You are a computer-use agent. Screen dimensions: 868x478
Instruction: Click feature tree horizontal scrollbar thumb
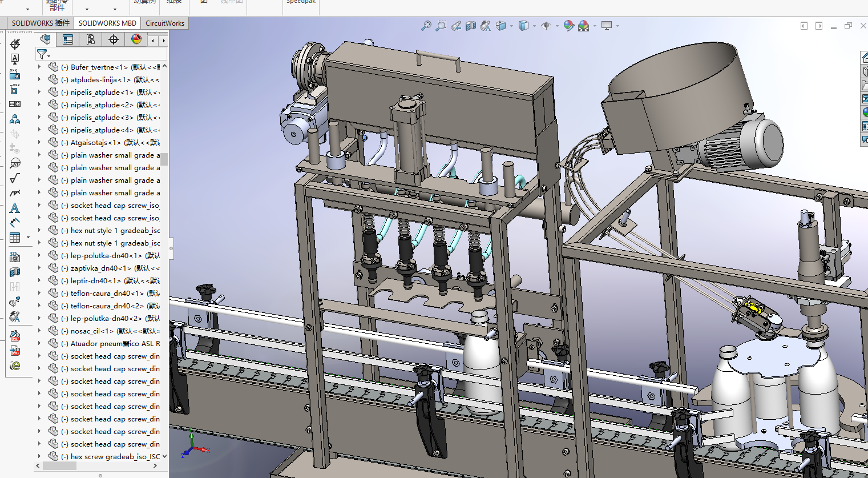point(60,466)
